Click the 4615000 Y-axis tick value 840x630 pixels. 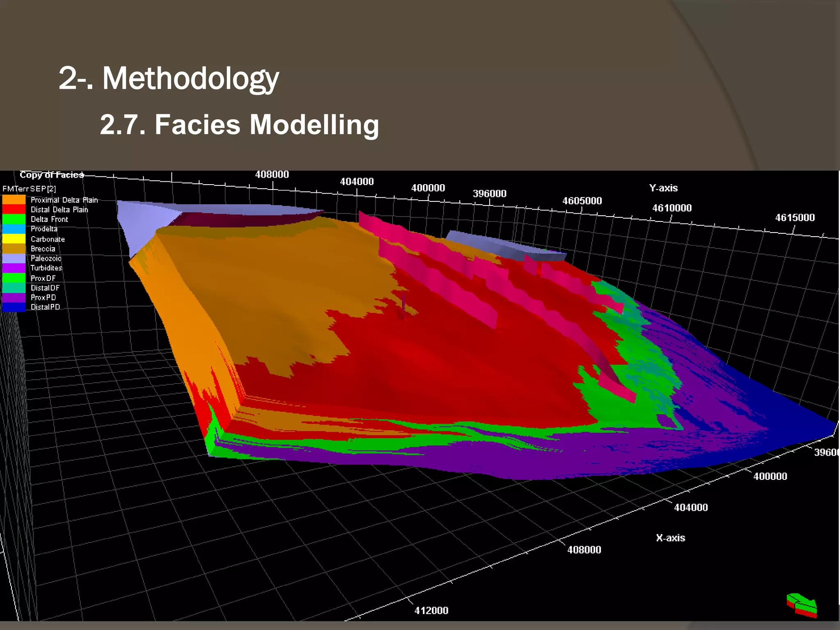pyautogui.click(x=795, y=218)
